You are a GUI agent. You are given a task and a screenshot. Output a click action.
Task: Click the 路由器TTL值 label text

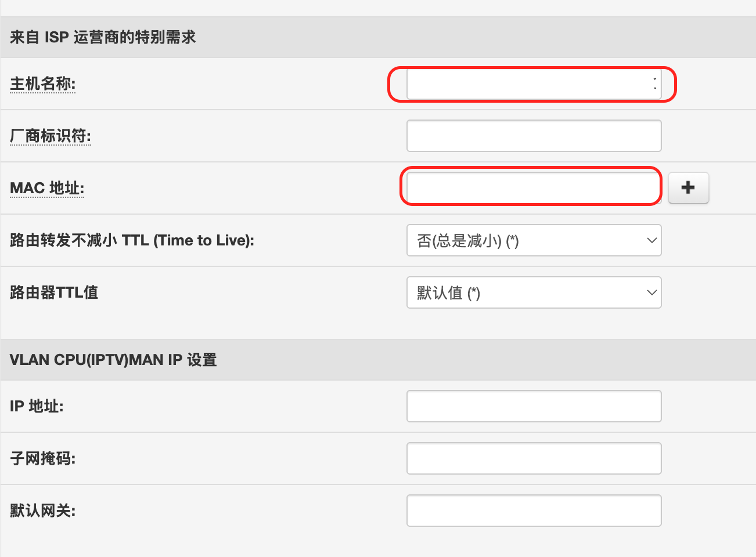(54, 292)
